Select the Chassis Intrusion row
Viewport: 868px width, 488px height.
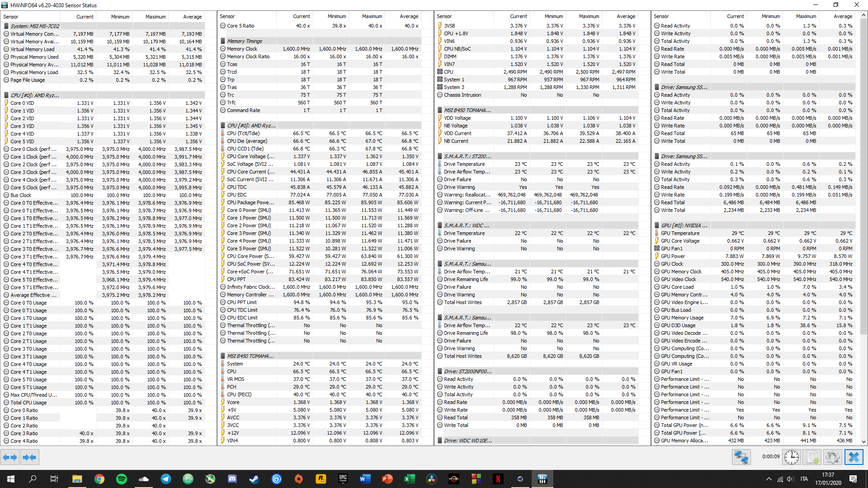(x=538, y=95)
